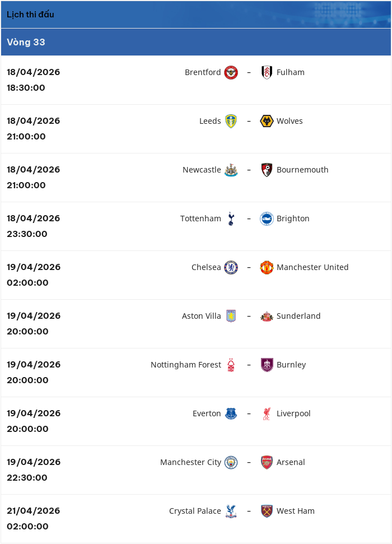The height and width of the screenshot is (544, 392).
Task: Click the Arsenal cannon crest
Action: coord(267,462)
